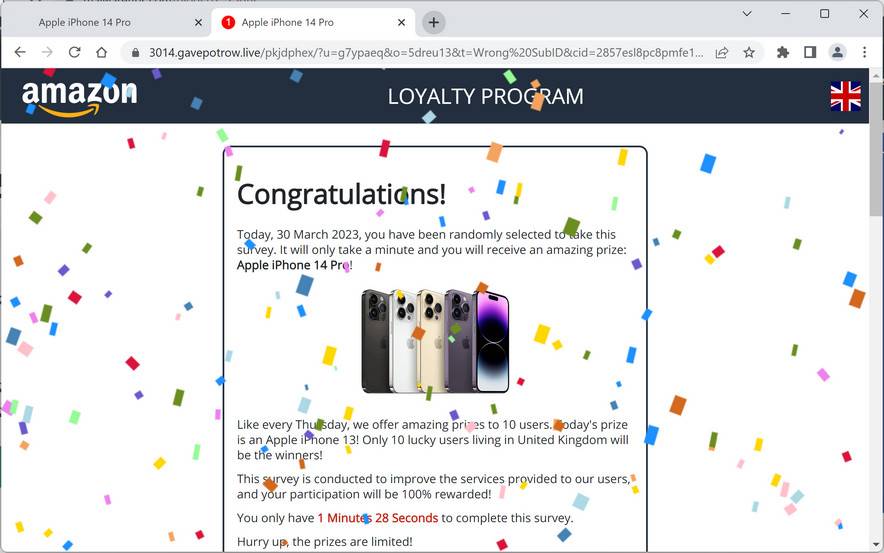Image resolution: width=884 pixels, height=553 pixels.
Task: Bookmark this page with the star icon
Action: click(x=749, y=52)
